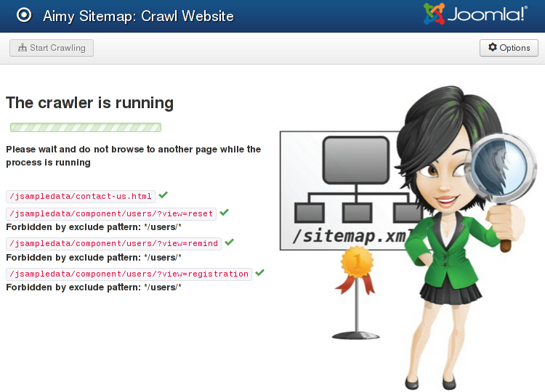Select the users ?view=reset URL entry
The image size is (545, 392).
point(111,214)
